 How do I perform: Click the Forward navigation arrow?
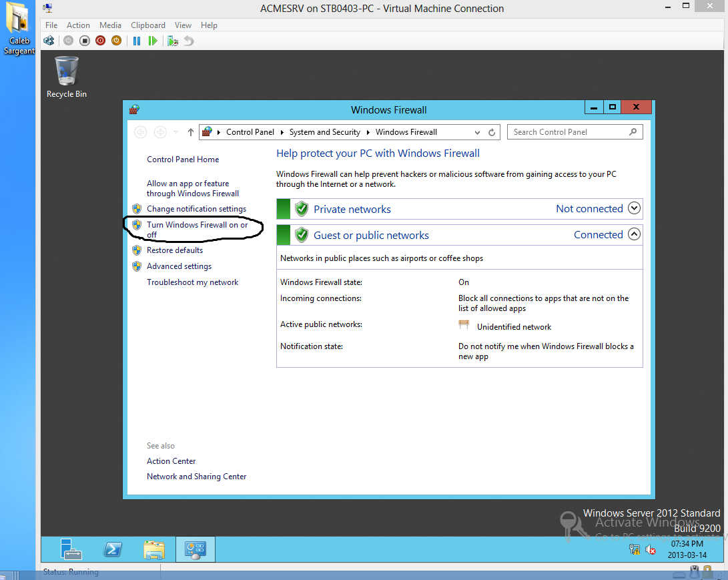(160, 132)
